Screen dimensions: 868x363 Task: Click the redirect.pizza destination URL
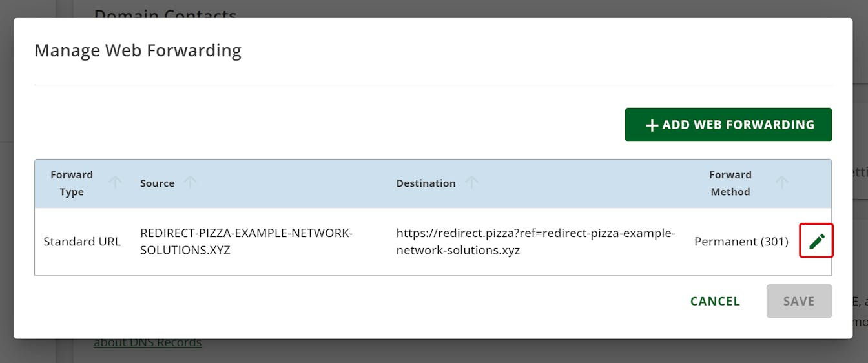(535, 242)
